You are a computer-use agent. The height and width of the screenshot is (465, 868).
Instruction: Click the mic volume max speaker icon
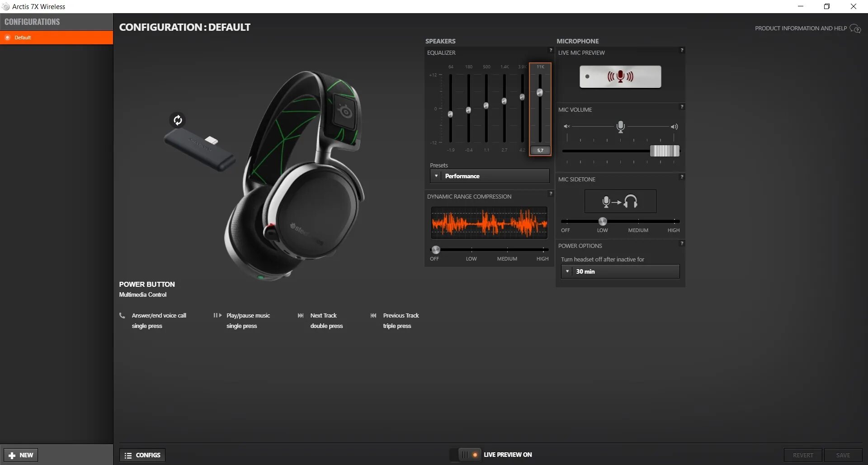coord(674,127)
